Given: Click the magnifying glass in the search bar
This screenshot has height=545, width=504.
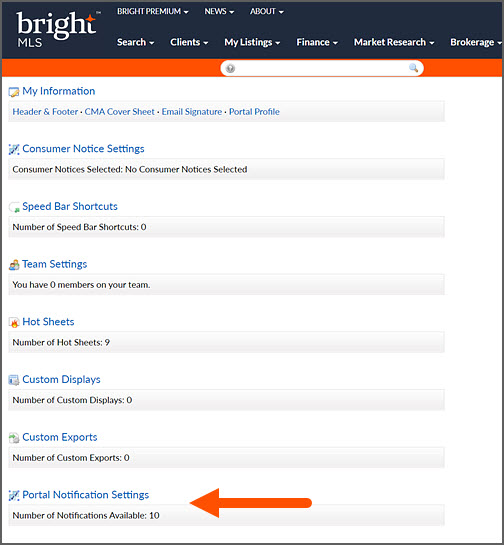Looking at the screenshot, I should coord(413,68).
